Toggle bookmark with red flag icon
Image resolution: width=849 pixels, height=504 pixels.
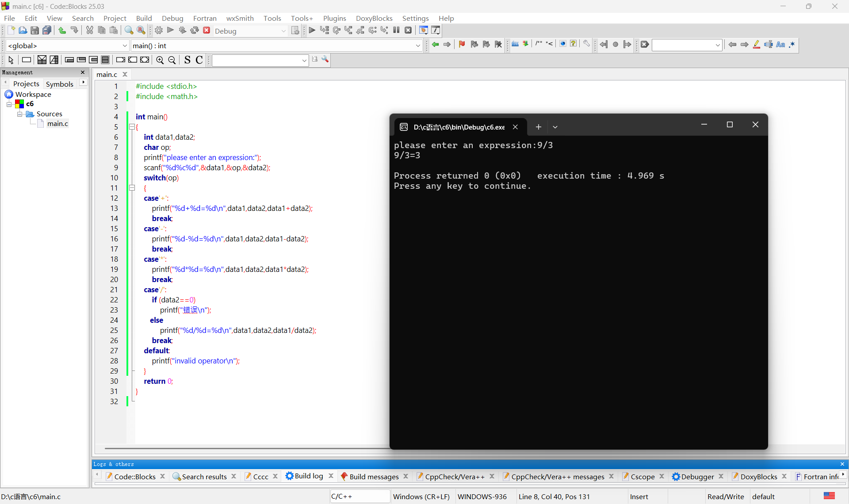click(462, 44)
